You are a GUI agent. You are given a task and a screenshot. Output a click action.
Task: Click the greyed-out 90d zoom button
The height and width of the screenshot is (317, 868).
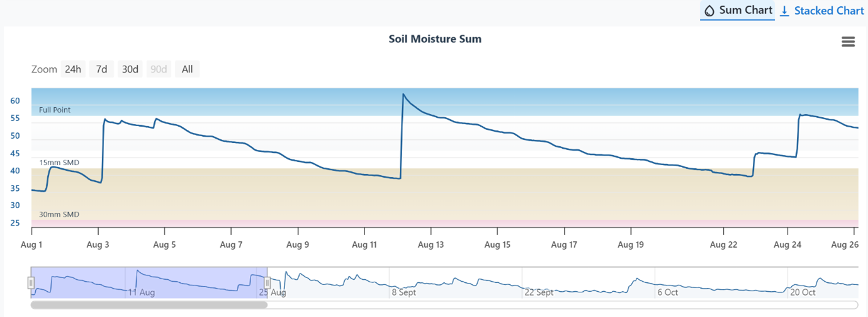[x=159, y=69]
